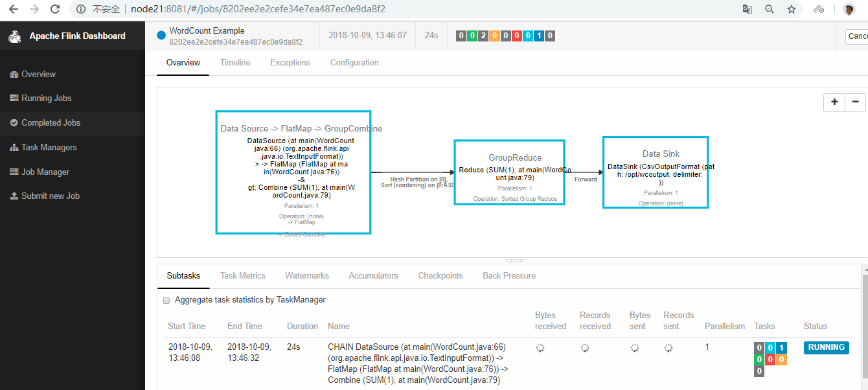This screenshot has width=868, height=390.
Task: Enable Aggregate task statistics by TaskManager checkbox
Action: coord(166,301)
